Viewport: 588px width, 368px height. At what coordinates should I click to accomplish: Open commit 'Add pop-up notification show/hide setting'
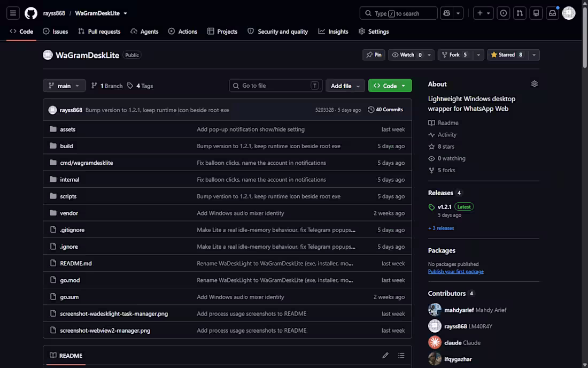(251, 129)
